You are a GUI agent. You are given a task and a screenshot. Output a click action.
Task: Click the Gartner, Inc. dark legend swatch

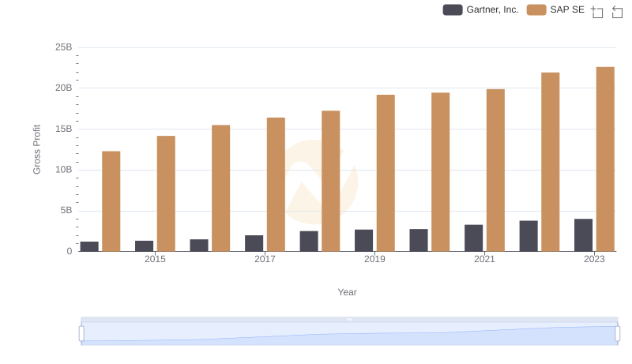tap(453, 9)
